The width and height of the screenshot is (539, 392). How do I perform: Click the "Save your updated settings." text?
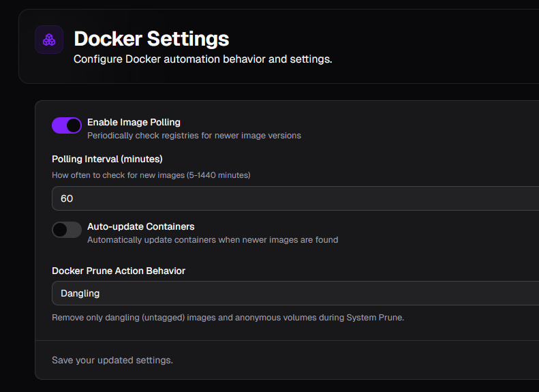pos(112,360)
